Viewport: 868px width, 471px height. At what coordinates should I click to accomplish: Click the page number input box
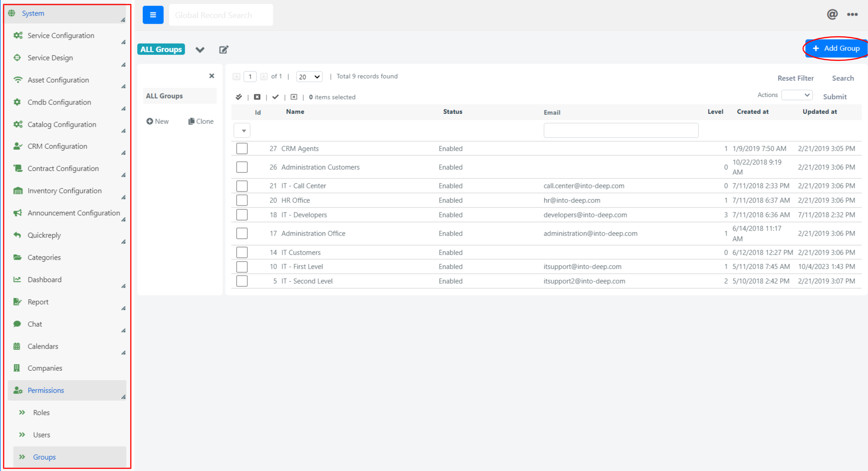(x=250, y=77)
